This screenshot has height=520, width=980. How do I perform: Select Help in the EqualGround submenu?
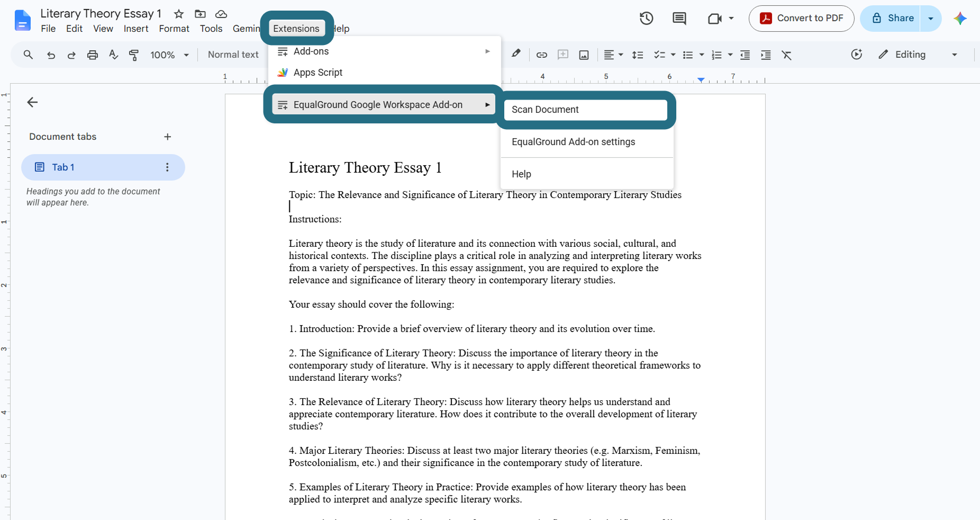(587, 174)
